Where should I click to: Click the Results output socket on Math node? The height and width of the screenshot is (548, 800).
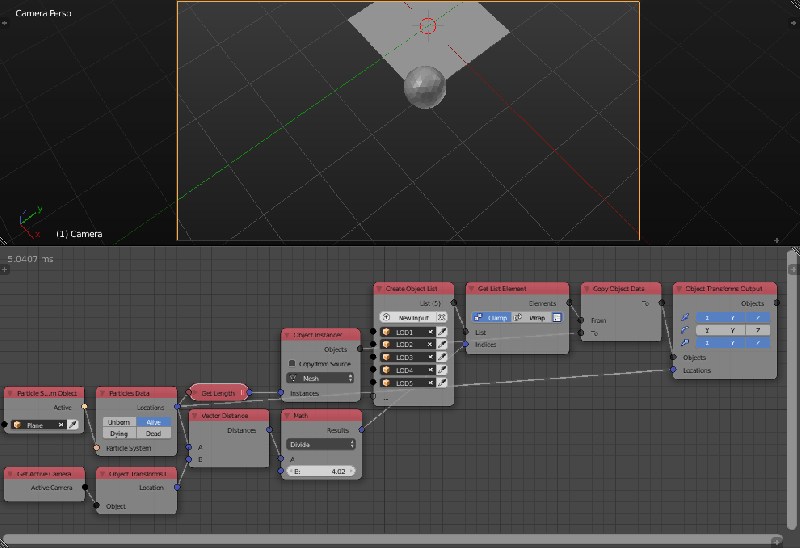click(x=362, y=430)
